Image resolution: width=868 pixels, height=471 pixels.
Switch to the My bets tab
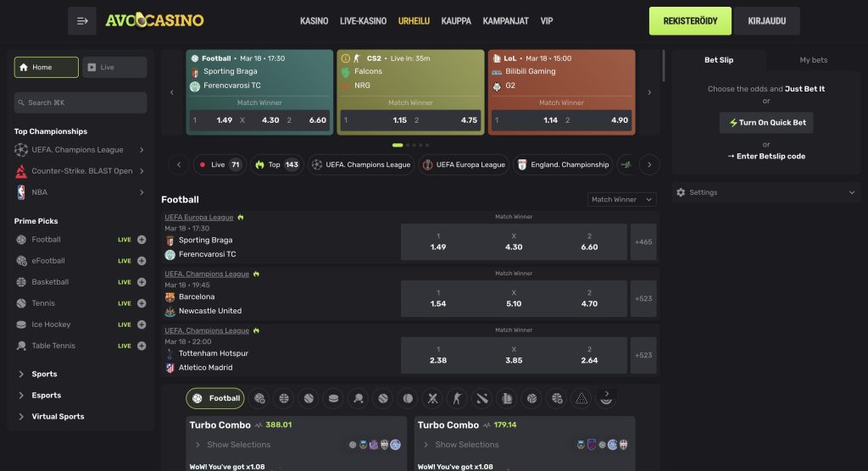click(x=813, y=60)
